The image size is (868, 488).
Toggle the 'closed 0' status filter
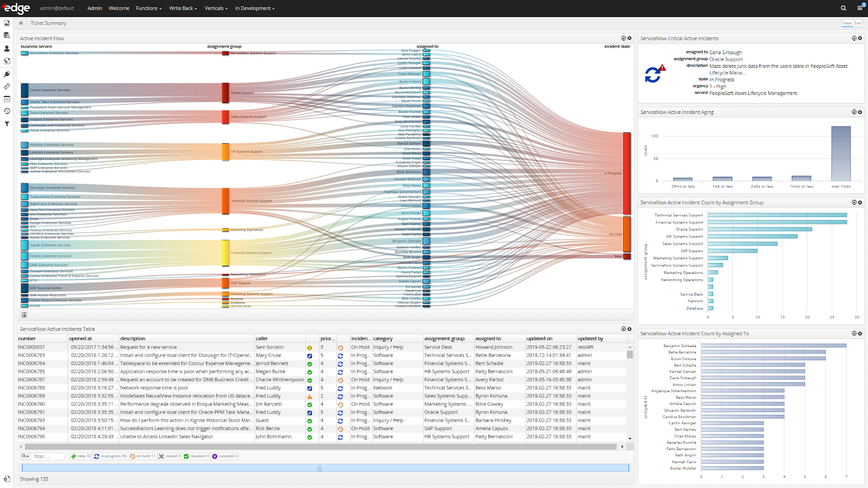point(169,457)
